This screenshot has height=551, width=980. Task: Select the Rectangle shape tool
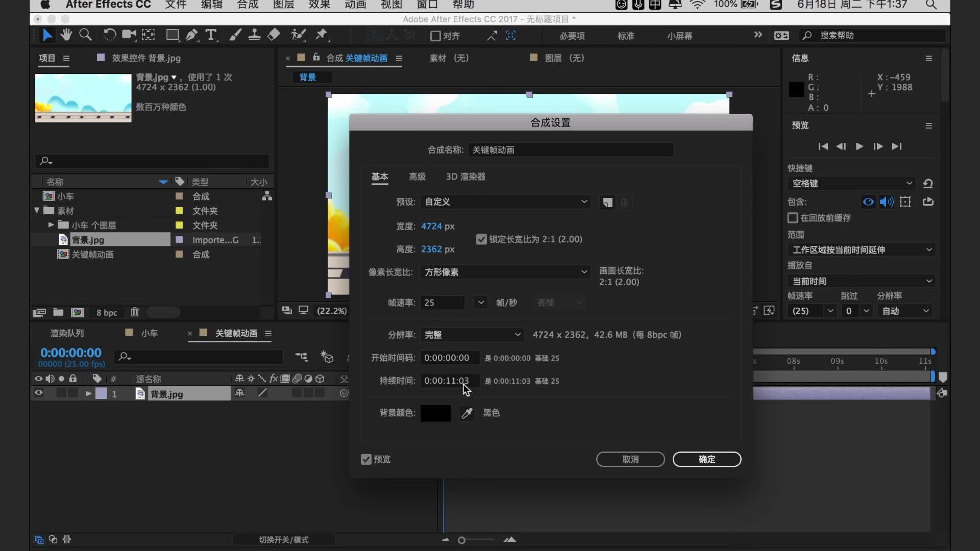pyautogui.click(x=173, y=35)
